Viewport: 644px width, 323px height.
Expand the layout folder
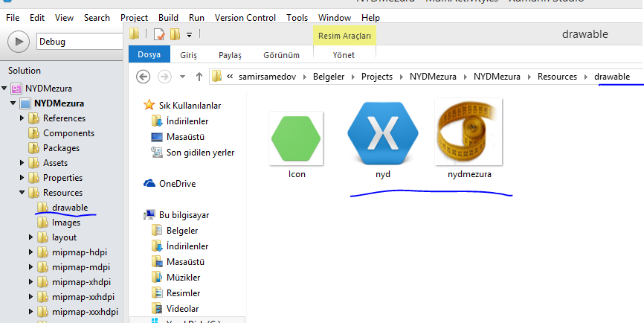[30, 237]
